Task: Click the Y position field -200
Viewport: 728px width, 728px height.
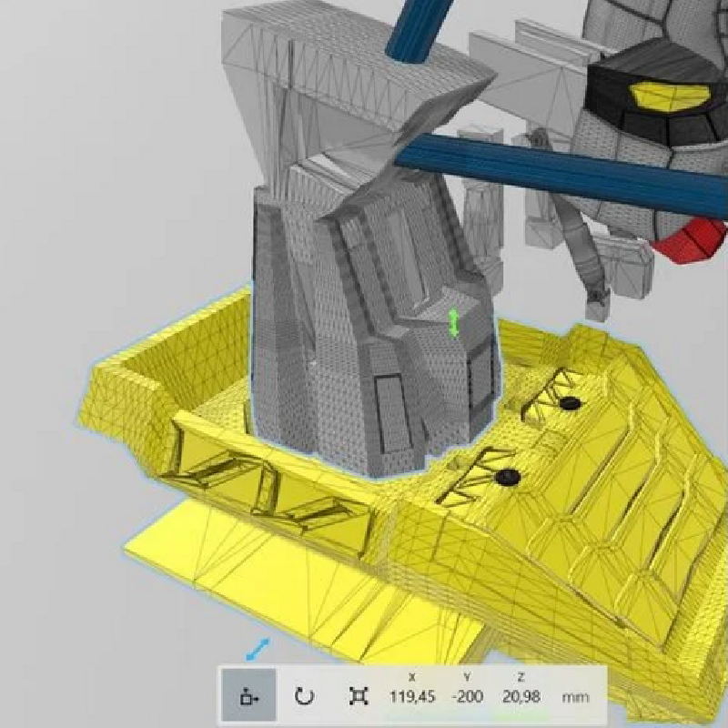Action: click(468, 697)
